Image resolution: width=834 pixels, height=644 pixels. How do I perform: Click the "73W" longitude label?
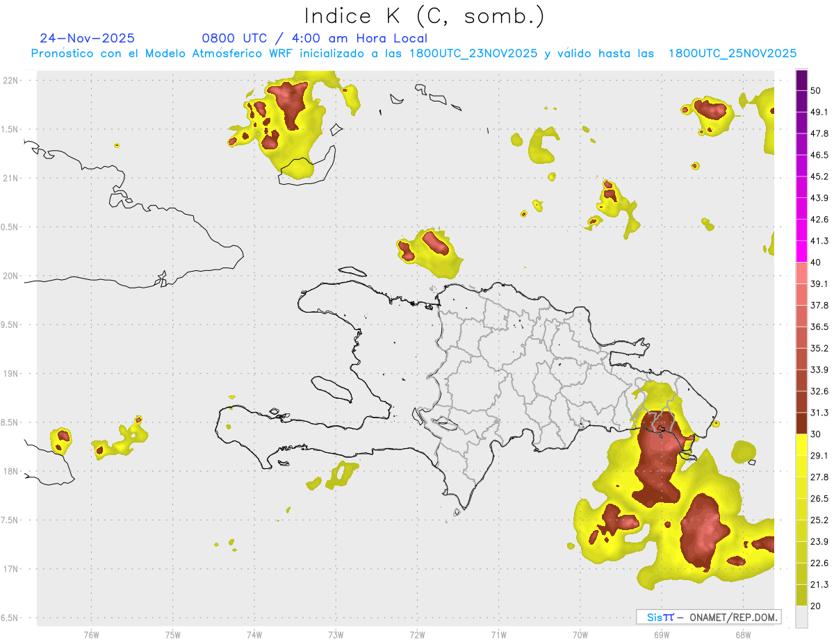[336, 634]
